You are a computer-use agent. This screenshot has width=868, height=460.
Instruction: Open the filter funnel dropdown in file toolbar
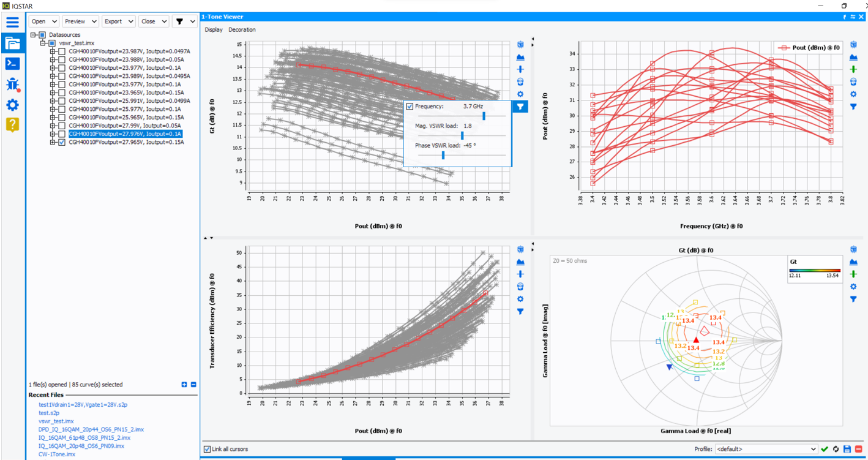click(184, 21)
